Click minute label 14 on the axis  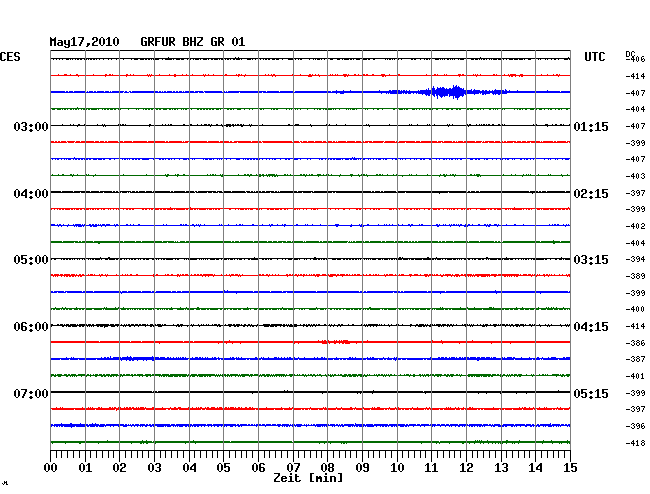535,467
